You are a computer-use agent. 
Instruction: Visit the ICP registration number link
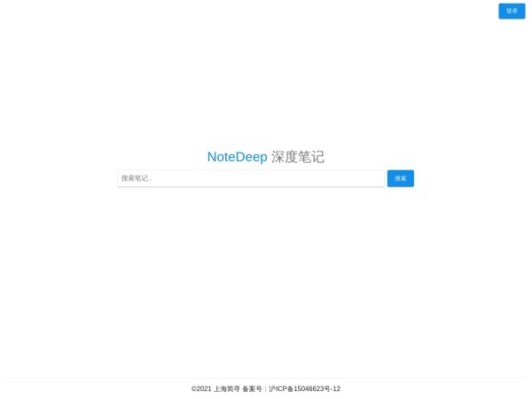tap(304, 389)
